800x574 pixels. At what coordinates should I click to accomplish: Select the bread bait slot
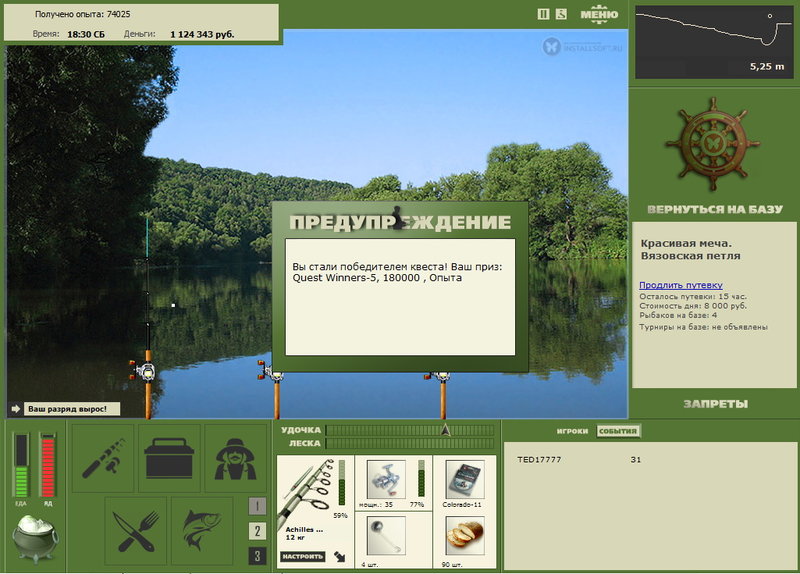click(x=464, y=540)
